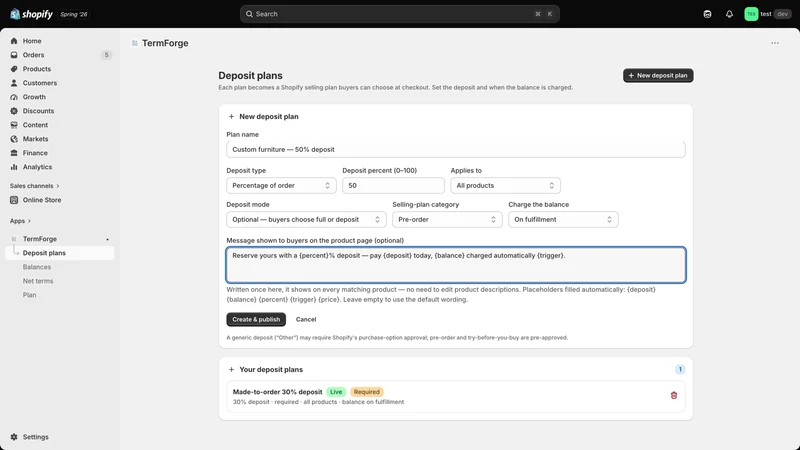Open the Deposit mode dropdown

[x=306, y=219]
